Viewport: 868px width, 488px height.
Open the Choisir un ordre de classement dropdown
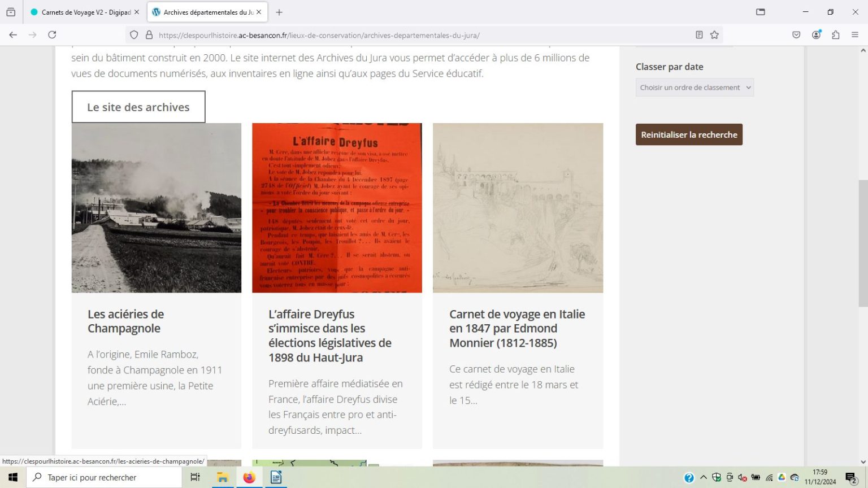695,88
